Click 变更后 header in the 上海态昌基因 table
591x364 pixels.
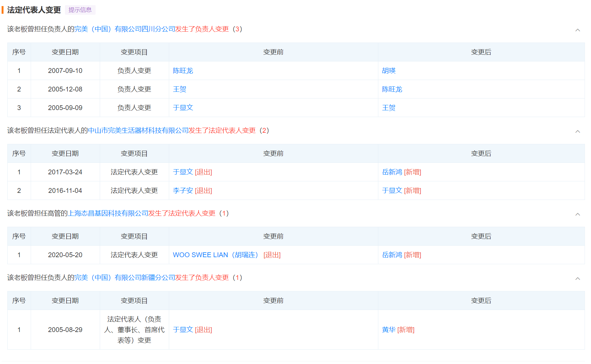(481, 236)
